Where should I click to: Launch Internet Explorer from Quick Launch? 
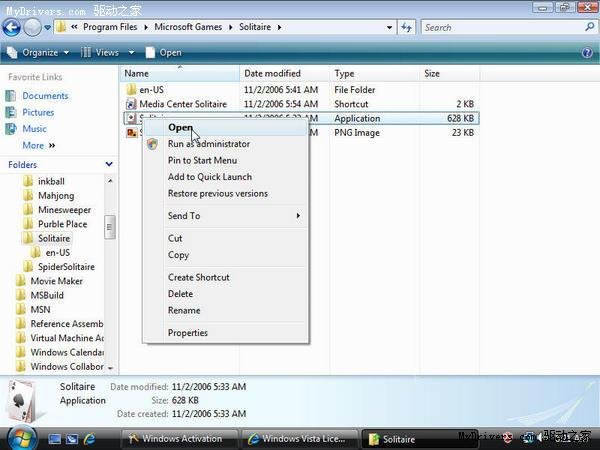(89, 439)
